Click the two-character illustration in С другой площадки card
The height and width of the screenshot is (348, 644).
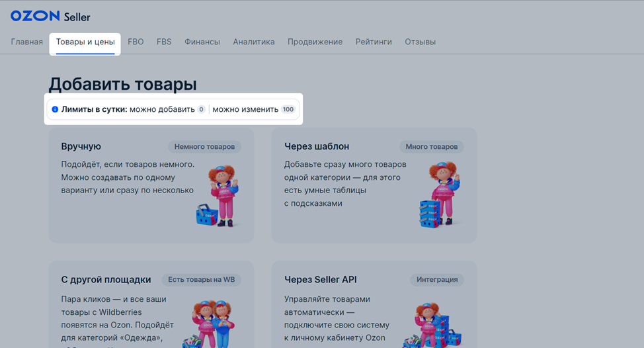click(x=209, y=324)
